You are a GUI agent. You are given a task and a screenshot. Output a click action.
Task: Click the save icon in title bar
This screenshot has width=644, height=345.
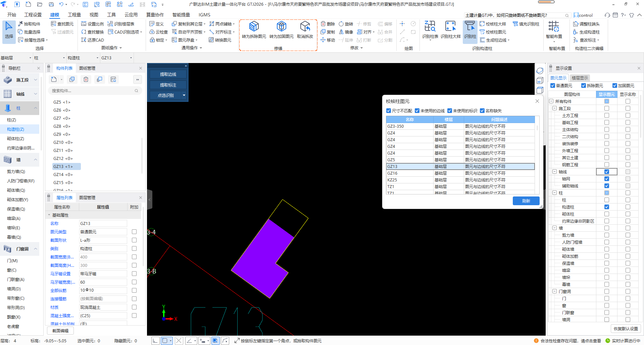(x=51, y=4)
